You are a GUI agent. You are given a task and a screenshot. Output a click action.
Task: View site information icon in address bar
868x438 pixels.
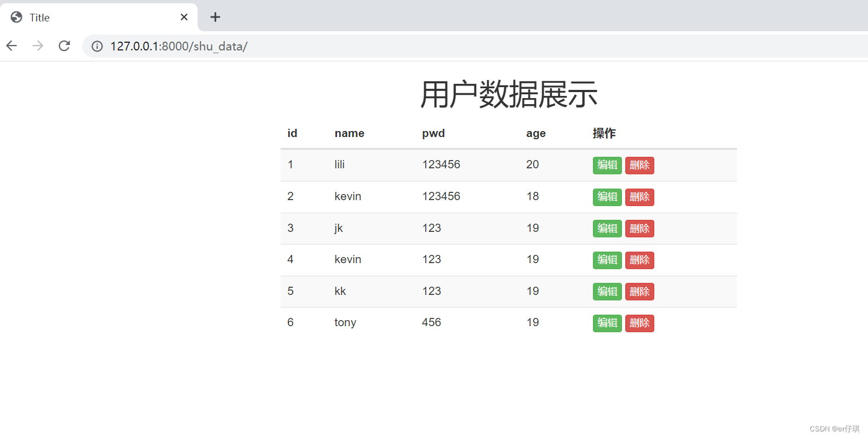97,46
